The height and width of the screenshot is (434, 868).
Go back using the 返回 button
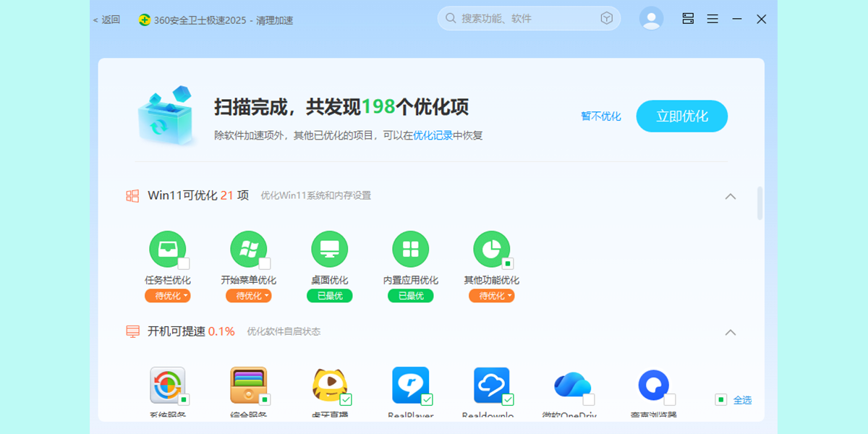coord(107,20)
